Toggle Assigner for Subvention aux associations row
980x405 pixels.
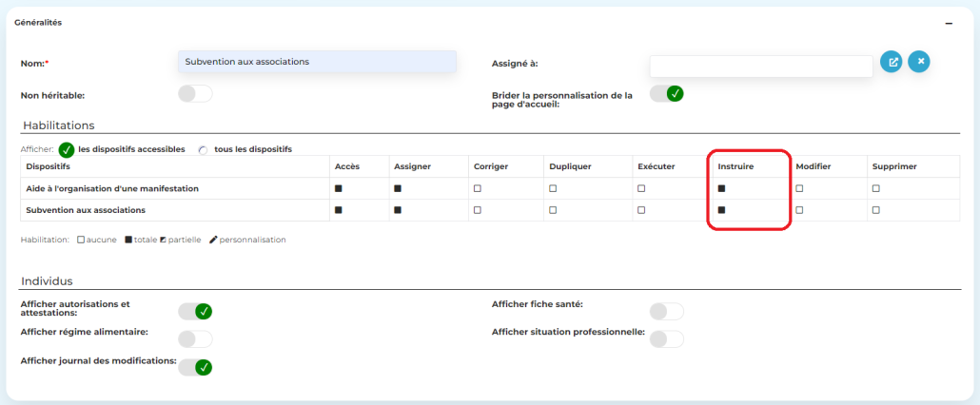398,210
